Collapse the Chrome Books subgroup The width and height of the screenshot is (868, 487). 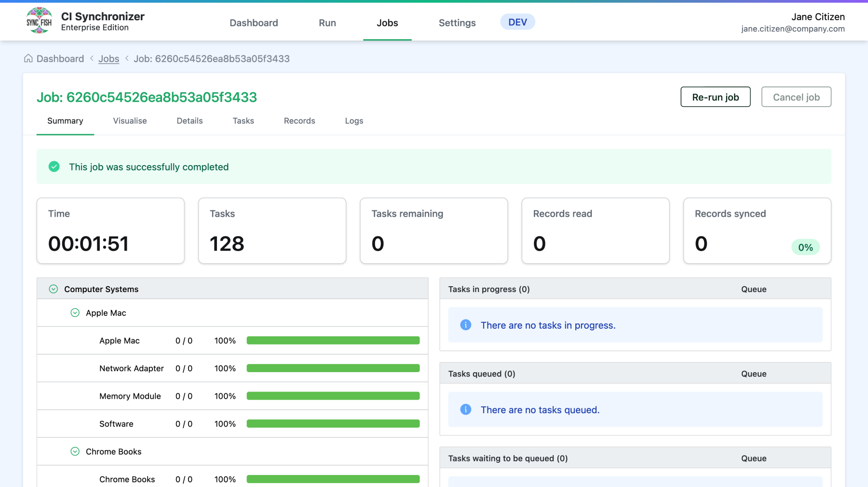75,451
